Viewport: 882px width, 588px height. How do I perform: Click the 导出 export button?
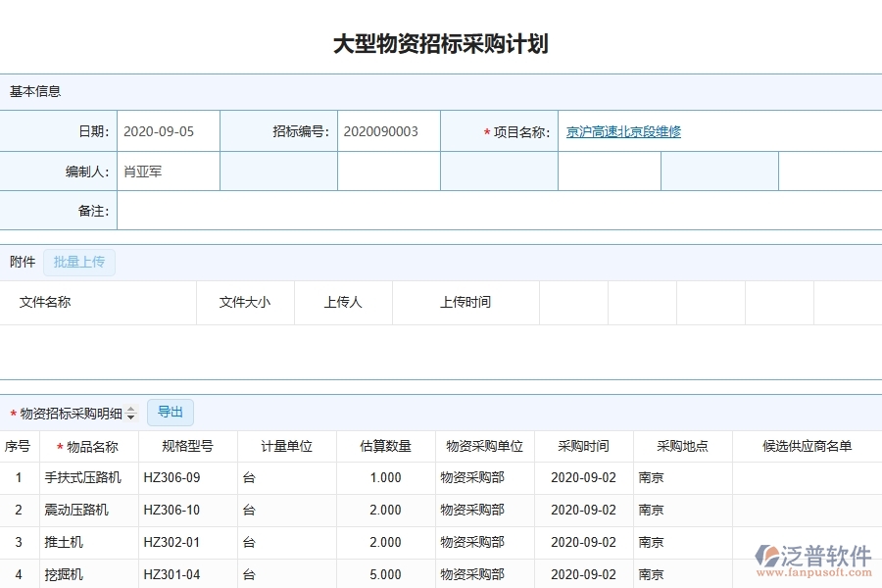(169, 412)
